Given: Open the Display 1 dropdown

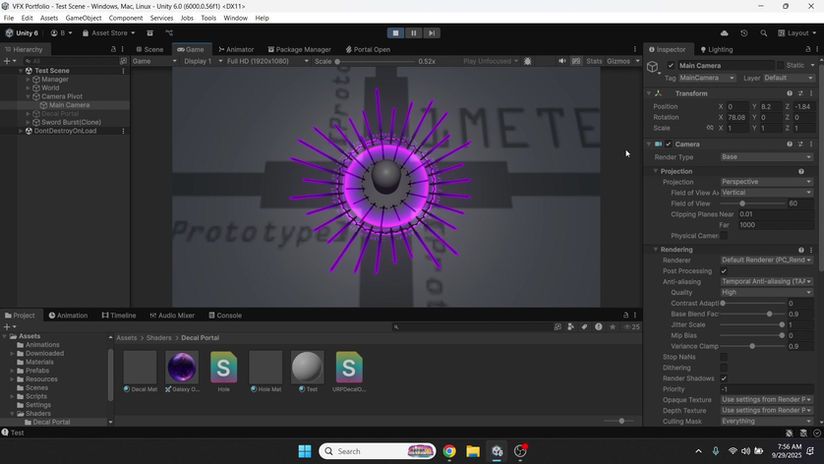Looking at the screenshot, I should coord(203,61).
